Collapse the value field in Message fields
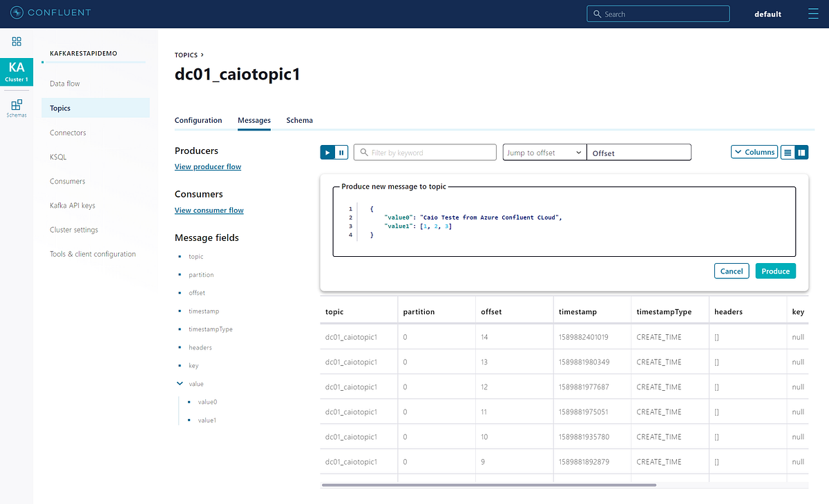Image resolution: width=829 pixels, height=504 pixels. [x=181, y=383]
